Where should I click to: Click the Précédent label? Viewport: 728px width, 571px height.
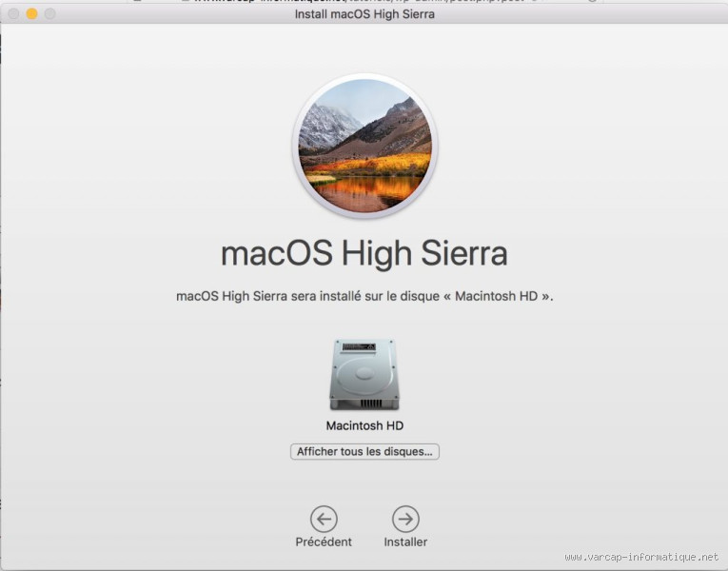[324, 541]
